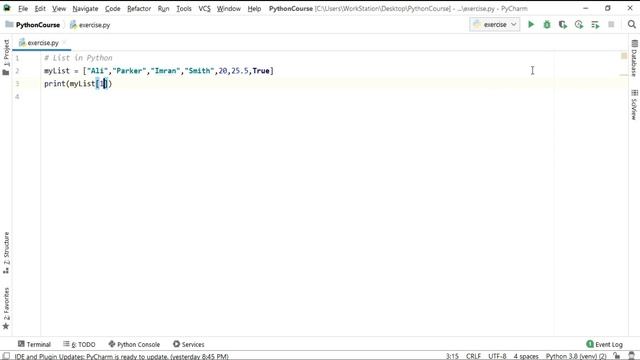
Task: Toggle read-only lock icon in status bar
Action: point(616,356)
